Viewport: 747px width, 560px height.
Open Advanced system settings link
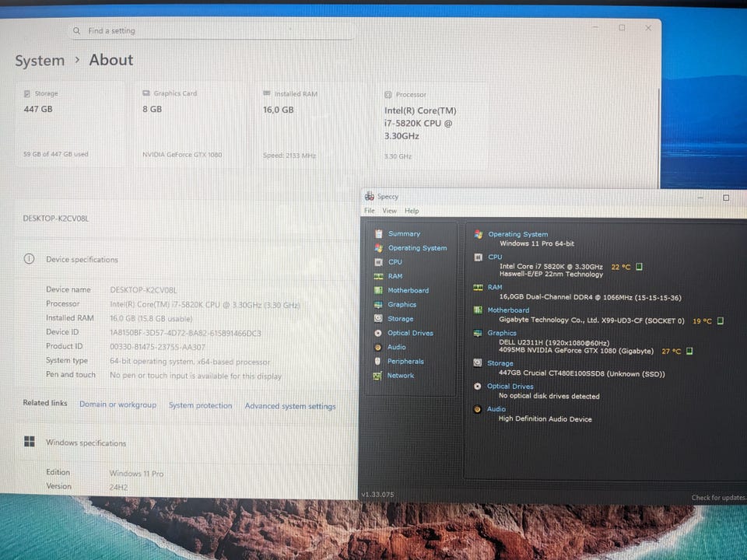(x=290, y=406)
